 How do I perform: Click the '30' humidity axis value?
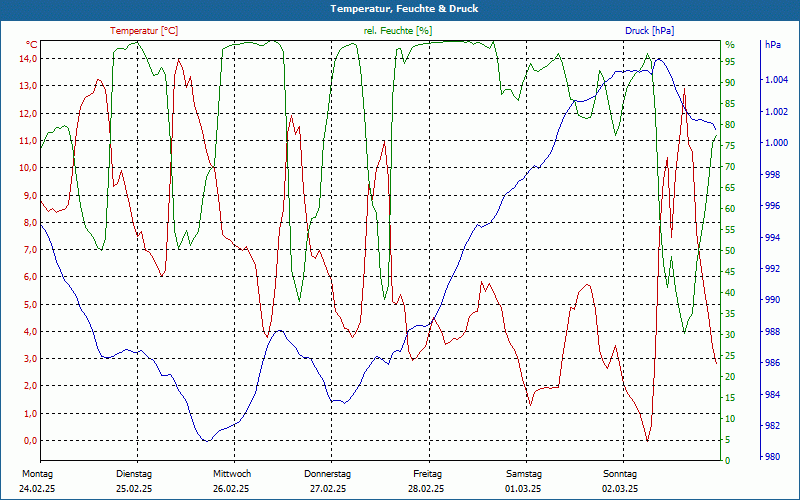point(730,335)
